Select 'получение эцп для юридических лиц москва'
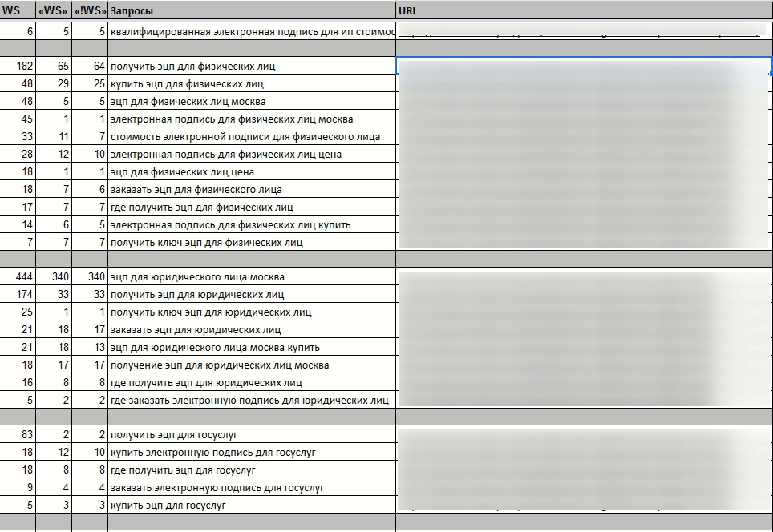 click(x=251, y=365)
